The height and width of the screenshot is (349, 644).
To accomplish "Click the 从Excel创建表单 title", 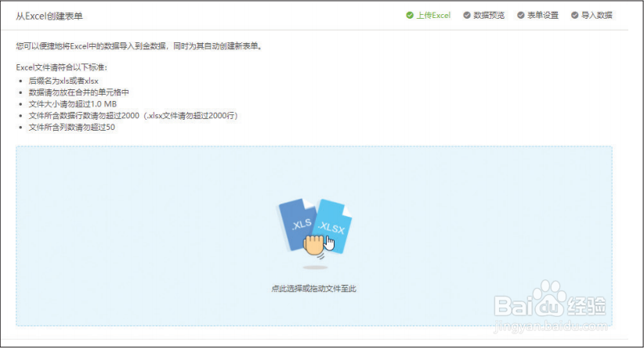I will [49, 16].
